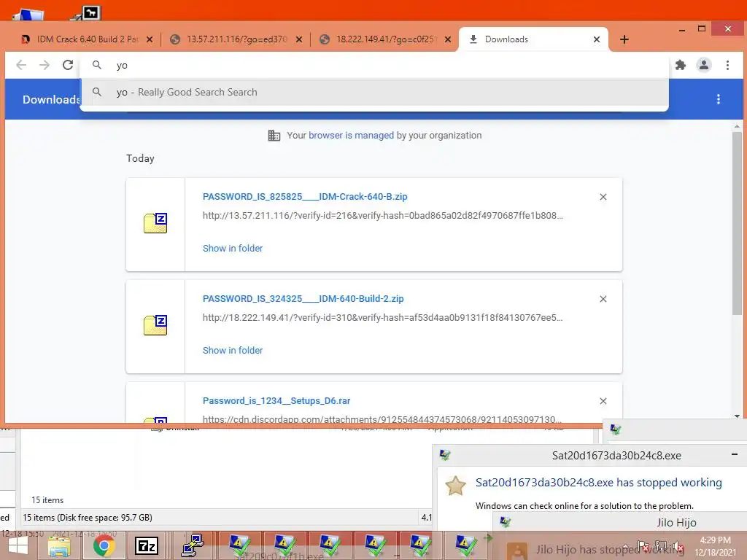Show IDM-640-Build-2.zip in folder

tap(233, 351)
